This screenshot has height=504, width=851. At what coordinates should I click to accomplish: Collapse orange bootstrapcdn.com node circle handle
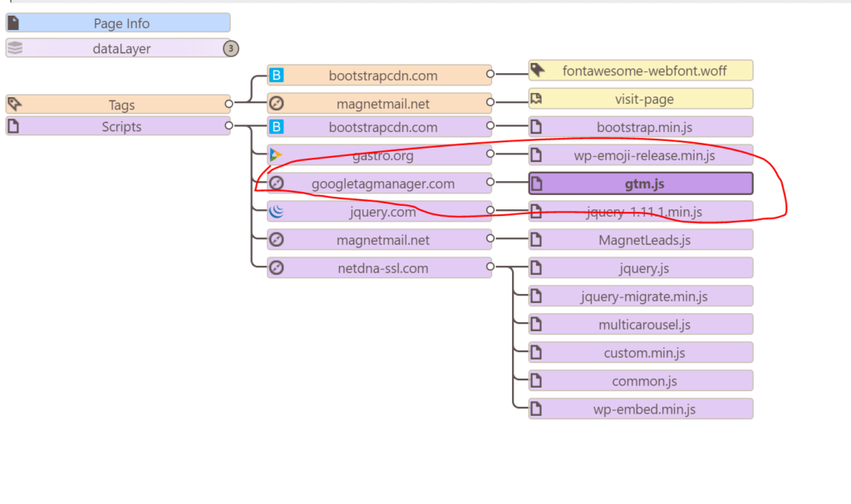490,73
